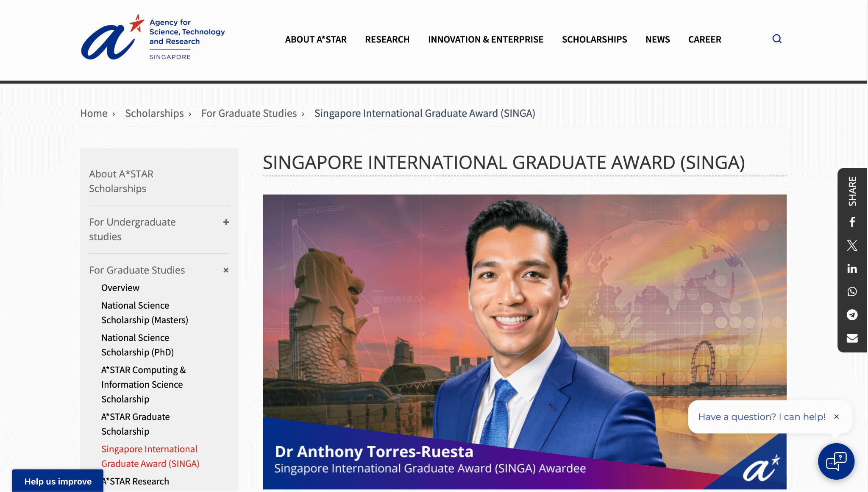Share the page via WhatsApp

852,291
